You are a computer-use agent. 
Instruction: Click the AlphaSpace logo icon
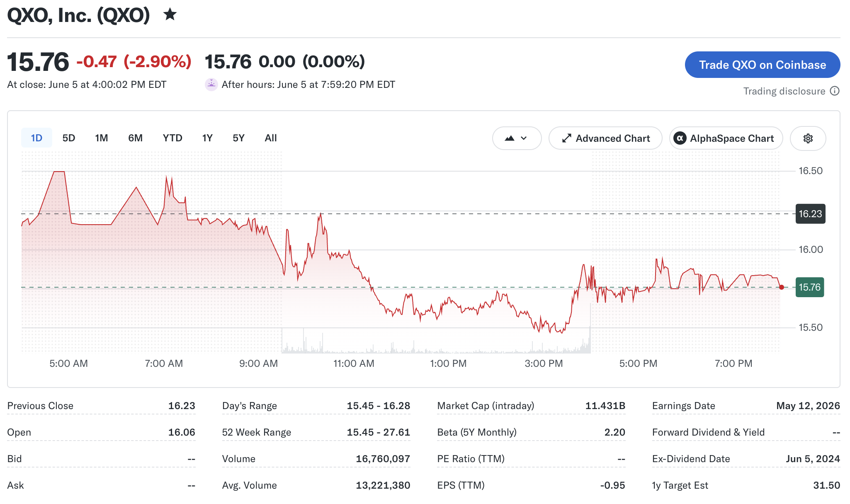click(x=680, y=138)
